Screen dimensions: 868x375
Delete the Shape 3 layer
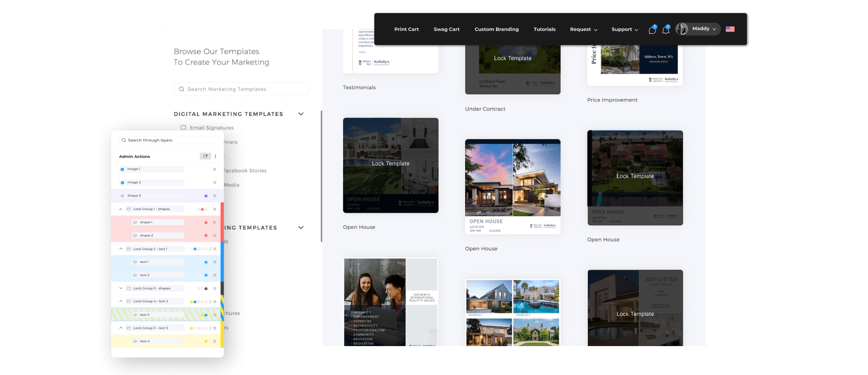[x=215, y=196]
